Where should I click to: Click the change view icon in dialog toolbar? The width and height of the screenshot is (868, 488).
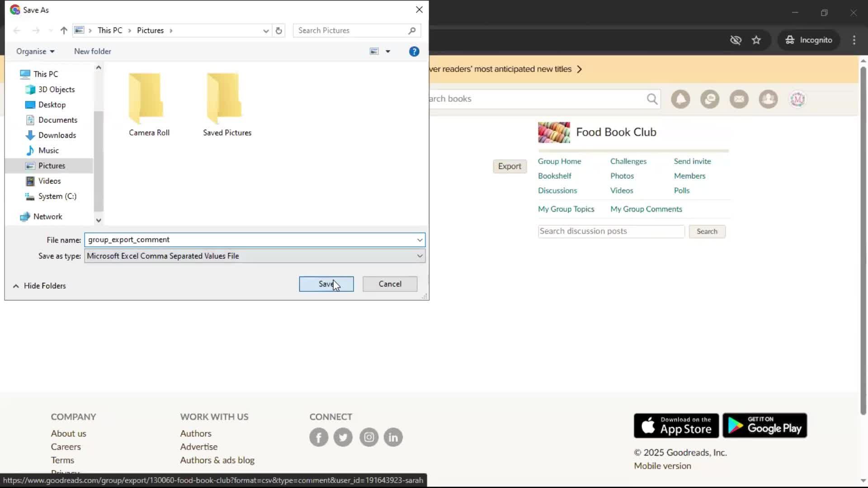[x=374, y=51]
